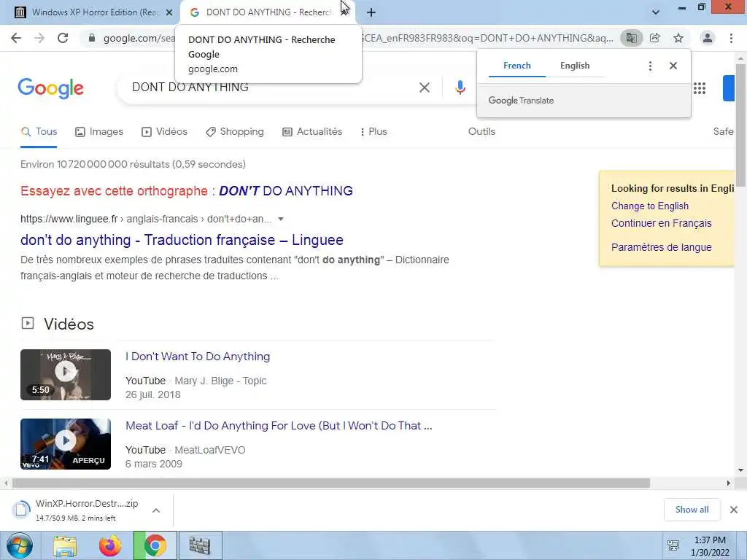Open Chrome's three-dot main menu
Screen dimensions: 747x560
(731, 38)
